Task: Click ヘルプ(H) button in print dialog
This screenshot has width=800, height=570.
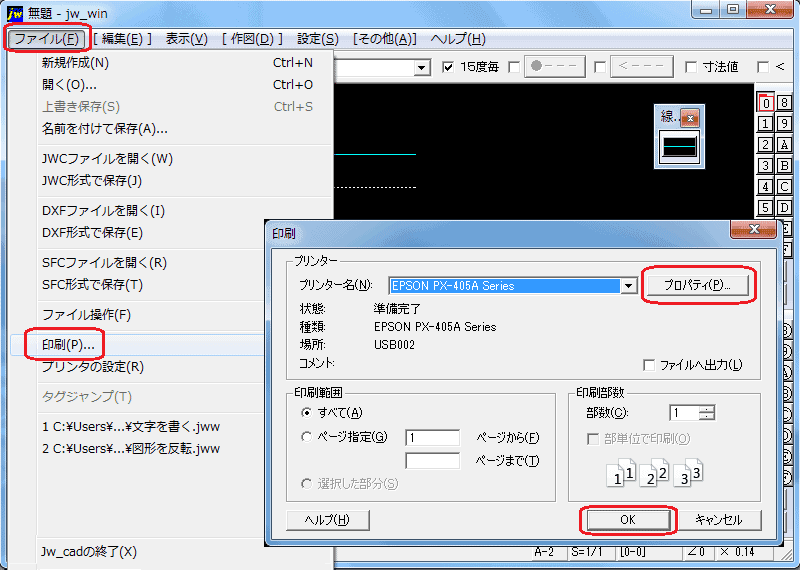Action: (328, 519)
